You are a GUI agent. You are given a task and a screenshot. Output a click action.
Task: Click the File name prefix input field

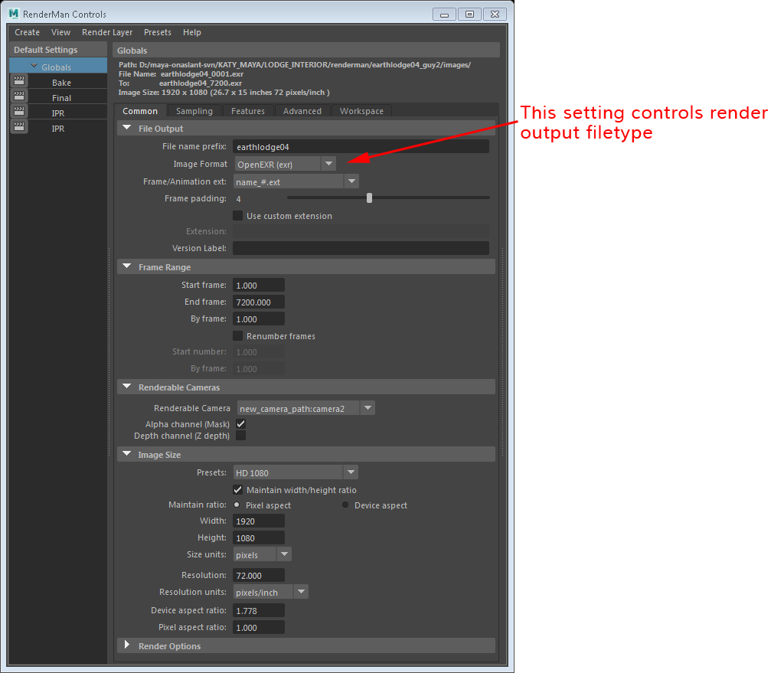click(360, 146)
